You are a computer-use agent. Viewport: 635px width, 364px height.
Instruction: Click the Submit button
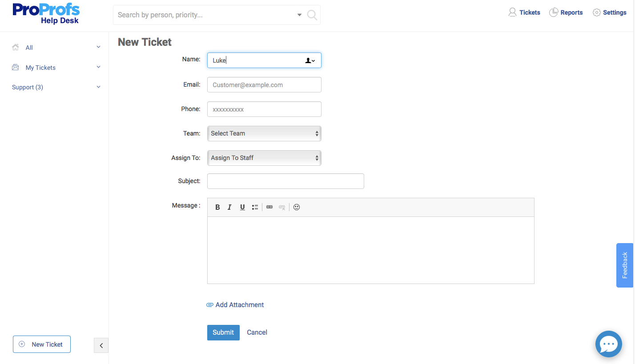[223, 332]
